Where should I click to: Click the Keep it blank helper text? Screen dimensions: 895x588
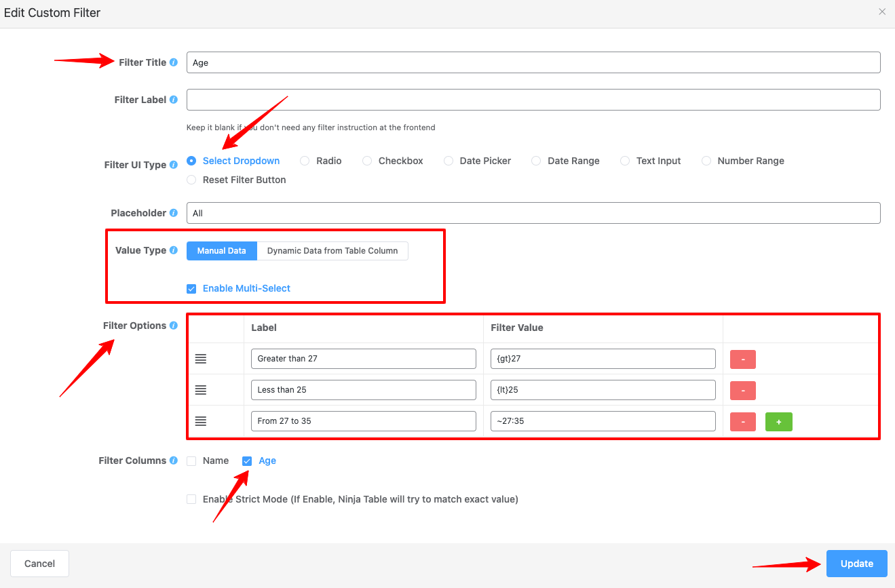[x=311, y=128]
